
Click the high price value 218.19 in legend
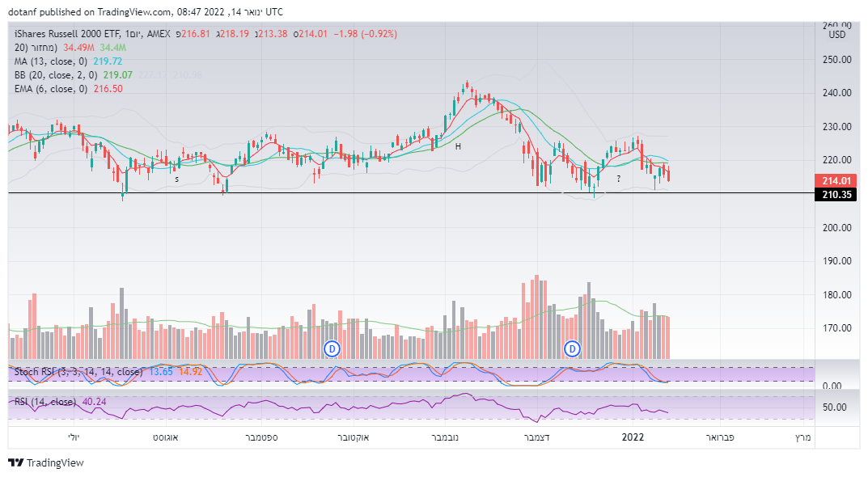click(235, 34)
